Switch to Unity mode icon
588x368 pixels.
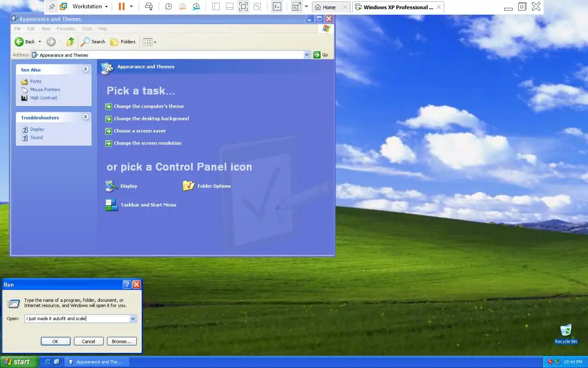point(257,6)
